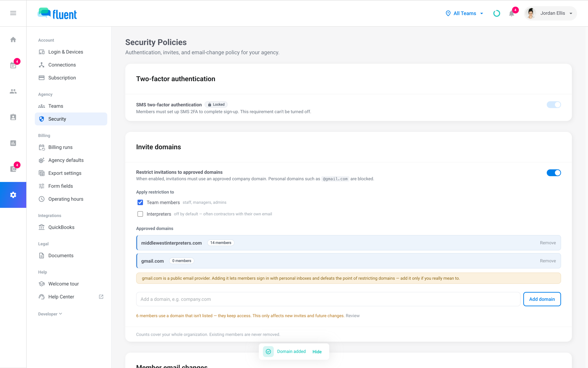Image resolution: width=588 pixels, height=368 pixels.
Task: Remove gmail.com domain
Action: pyautogui.click(x=548, y=261)
